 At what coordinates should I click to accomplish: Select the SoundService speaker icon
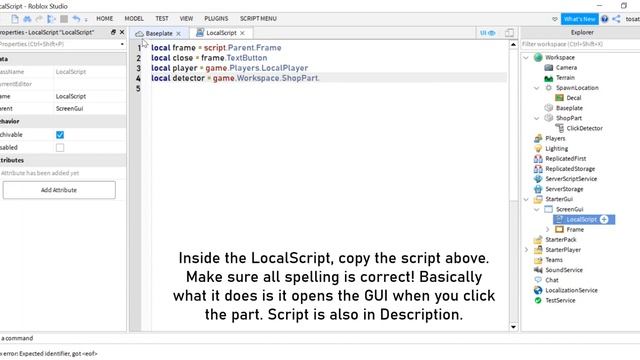(538, 270)
